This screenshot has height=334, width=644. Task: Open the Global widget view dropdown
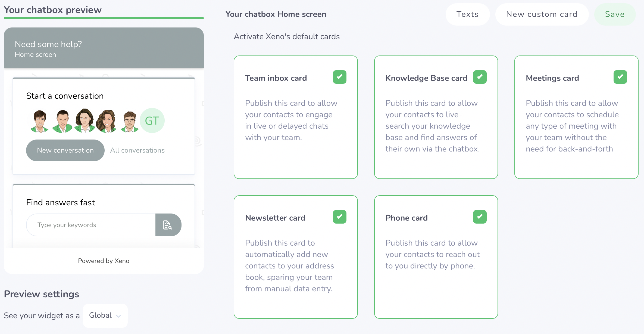coord(105,316)
